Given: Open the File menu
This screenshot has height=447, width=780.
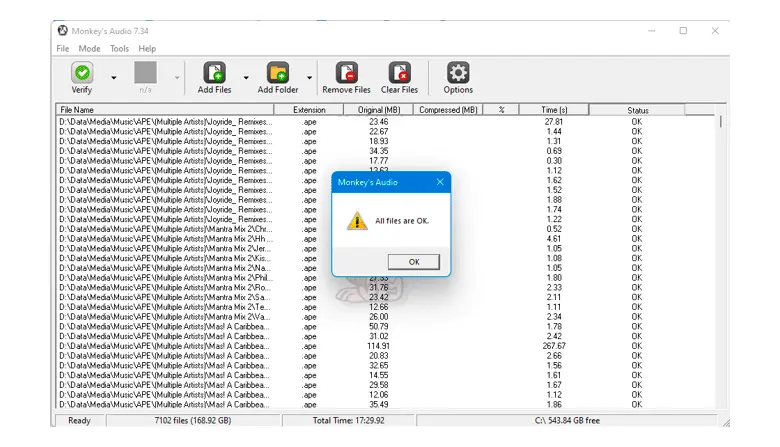Looking at the screenshot, I should pyautogui.click(x=63, y=48).
